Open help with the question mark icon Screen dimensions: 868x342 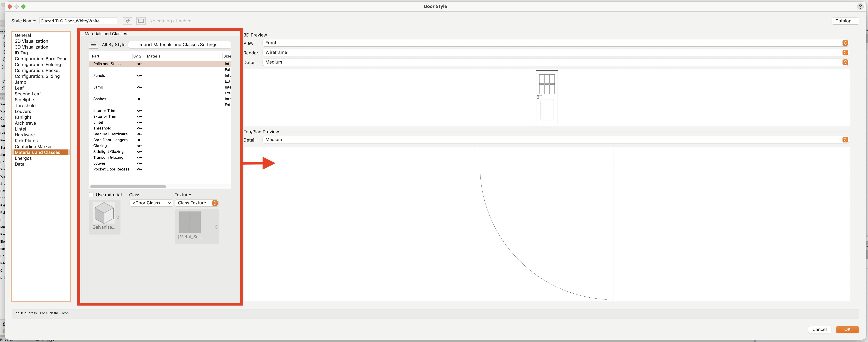pos(860,6)
